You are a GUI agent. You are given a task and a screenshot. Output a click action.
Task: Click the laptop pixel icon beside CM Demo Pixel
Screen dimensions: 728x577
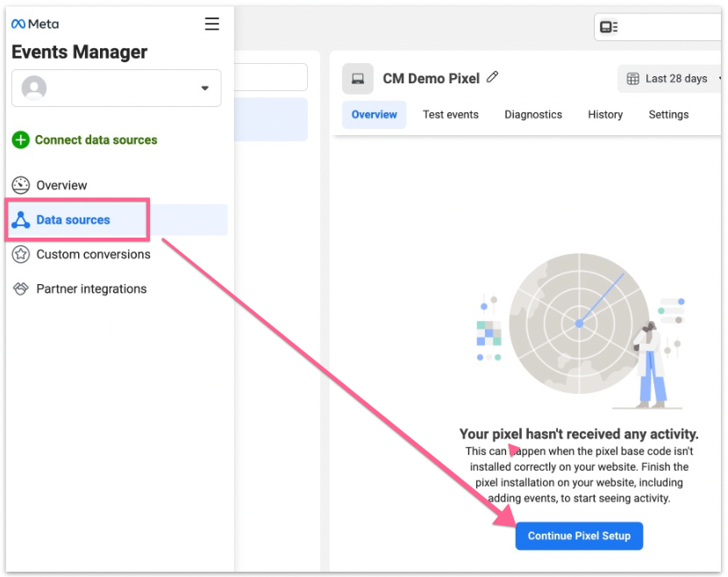pos(358,79)
